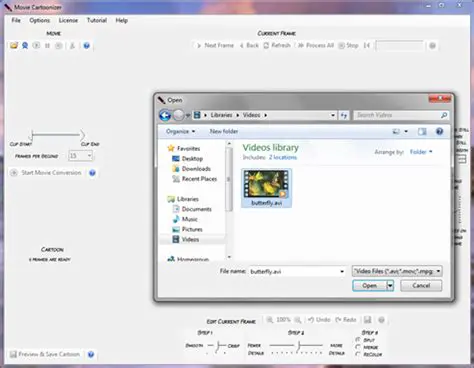The width and height of the screenshot is (474, 368).
Task: Click the open movie folder icon
Action: click(x=14, y=45)
